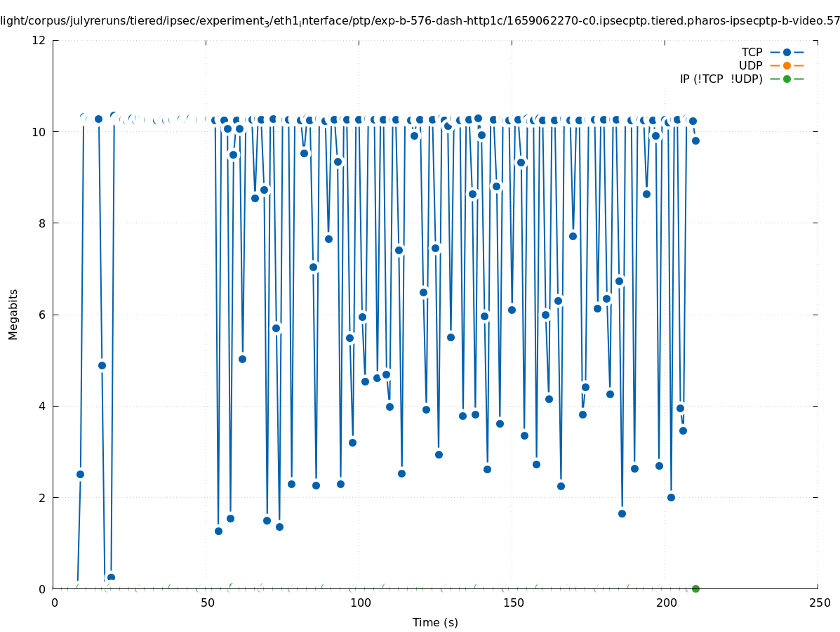Click the green data point at plot end
The image size is (840, 632).
695,588
